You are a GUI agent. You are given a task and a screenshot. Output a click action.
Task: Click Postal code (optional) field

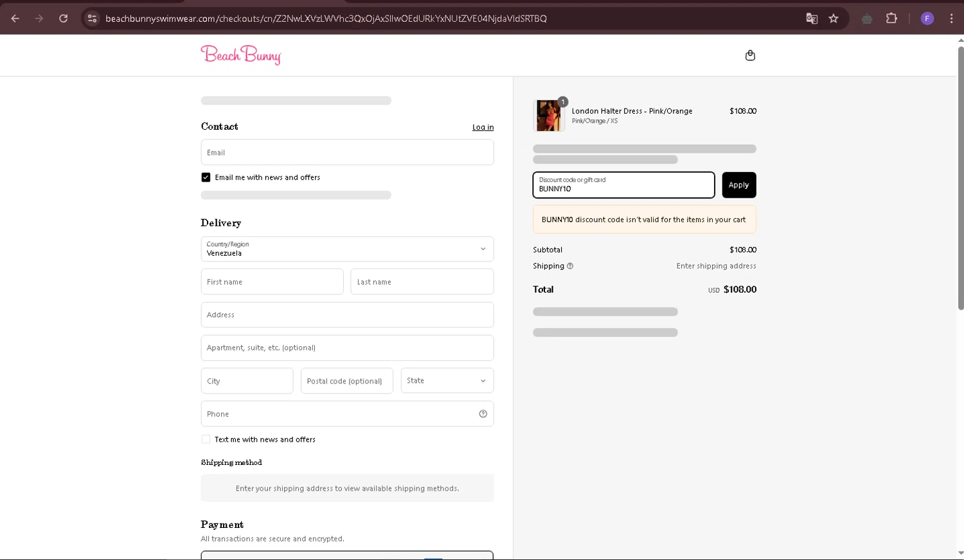[x=346, y=381]
